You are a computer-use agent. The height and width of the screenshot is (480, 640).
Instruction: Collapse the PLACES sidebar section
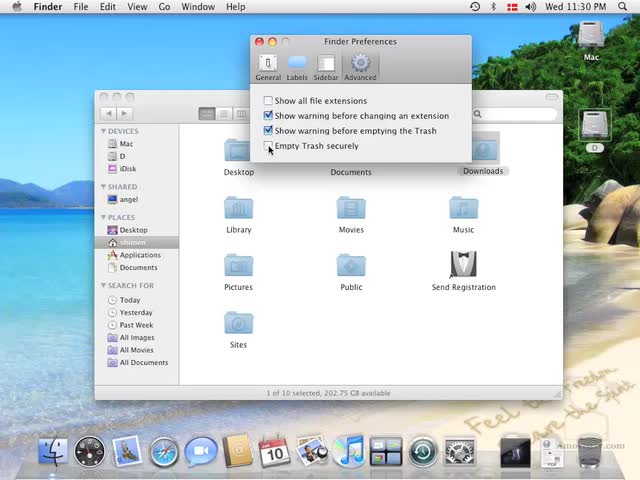pos(103,217)
